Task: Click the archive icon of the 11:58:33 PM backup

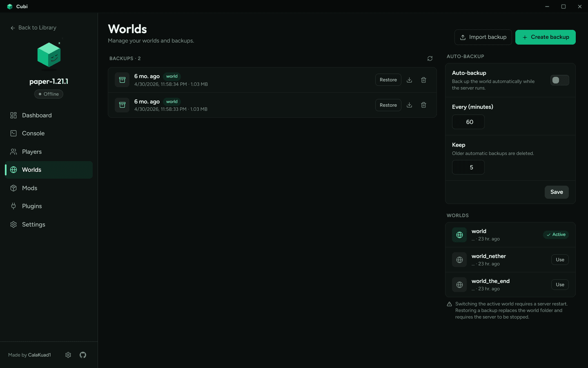Action: coord(122,105)
